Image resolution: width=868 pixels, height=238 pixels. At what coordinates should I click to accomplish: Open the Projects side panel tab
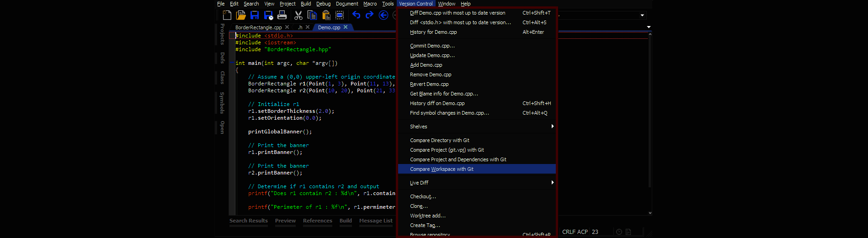point(222,34)
